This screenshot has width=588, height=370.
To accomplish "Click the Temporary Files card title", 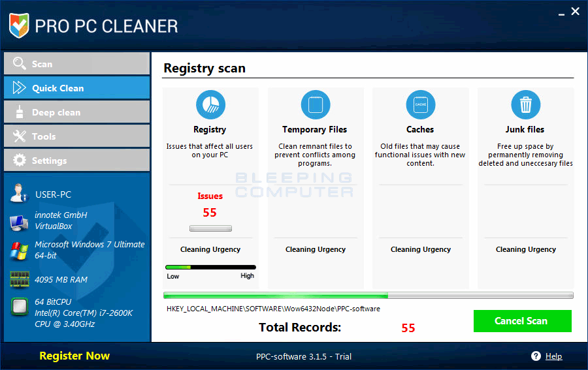I will click(315, 130).
